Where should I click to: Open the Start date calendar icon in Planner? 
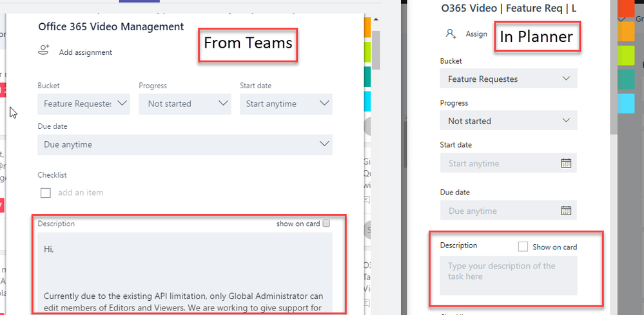click(566, 163)
